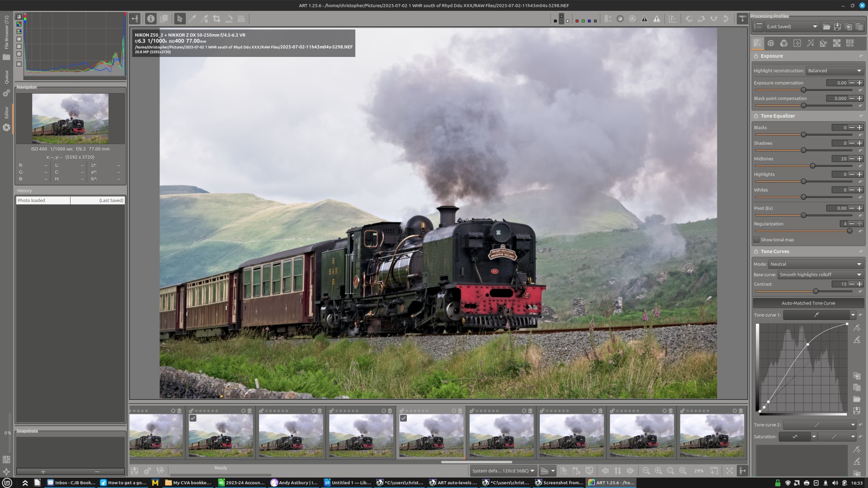The image size is (868, 488).
Task: Open the Base curve dropdown
Action: (x=820, y=275)
